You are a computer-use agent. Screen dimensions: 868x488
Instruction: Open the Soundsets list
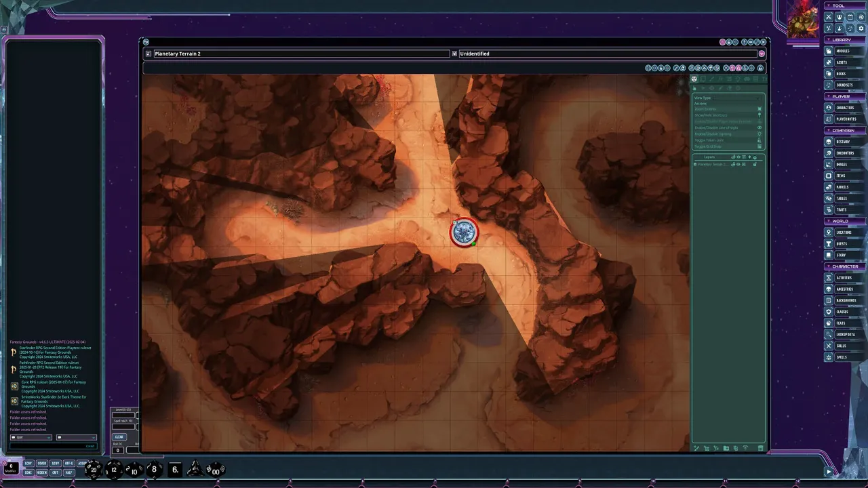click(x=844, y=85)
